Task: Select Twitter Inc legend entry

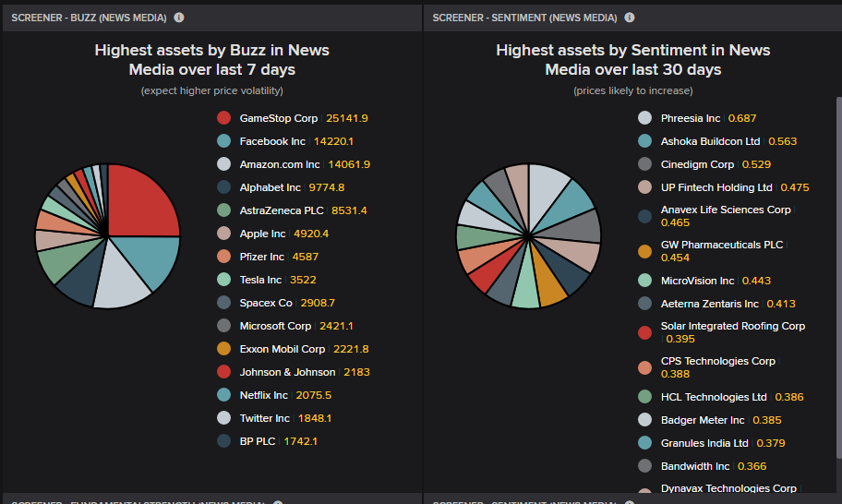Action: (x=274, y=418)
